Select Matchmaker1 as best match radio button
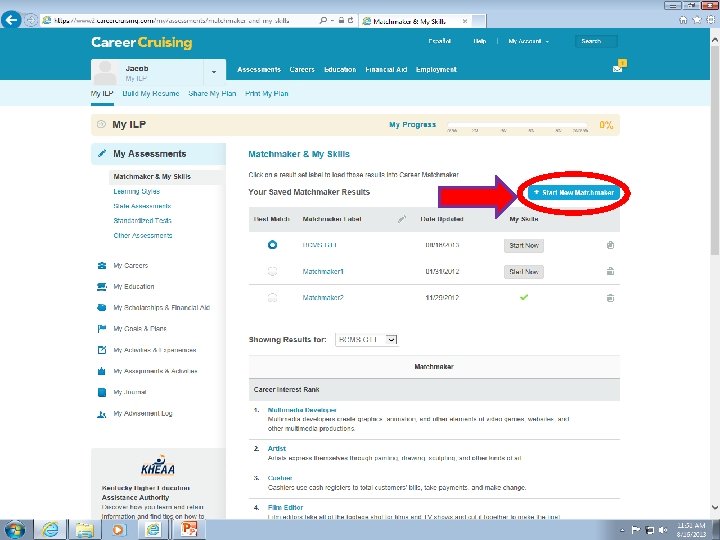The width and height of the screenshot is (720, 540). [x=272, y=271]
